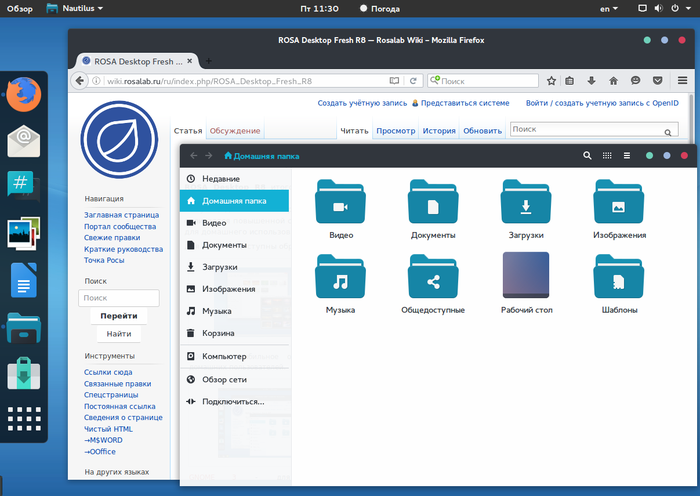Click the Firefox toolbar Поиск search box
This screenshot has height=496, width=700.
click(483, 81)
